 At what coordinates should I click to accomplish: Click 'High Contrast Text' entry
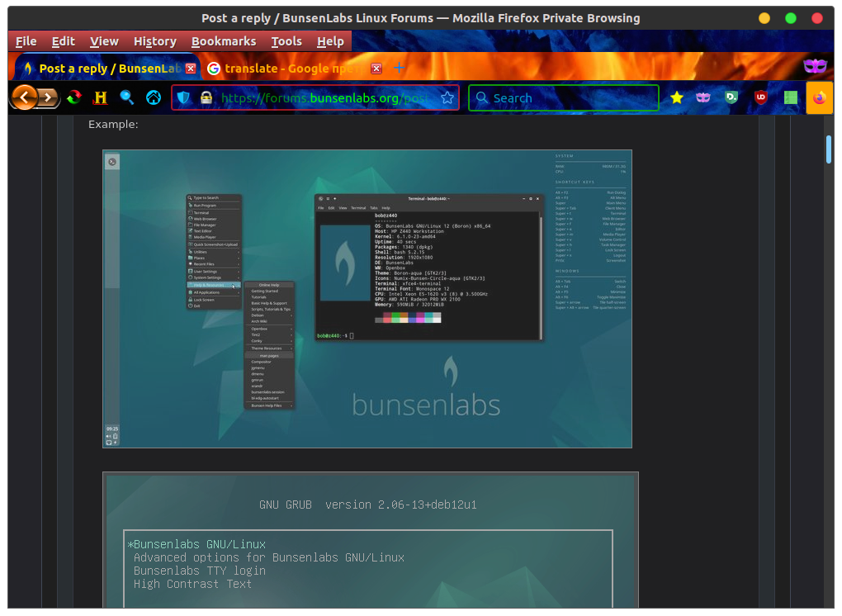pos(192,584)
